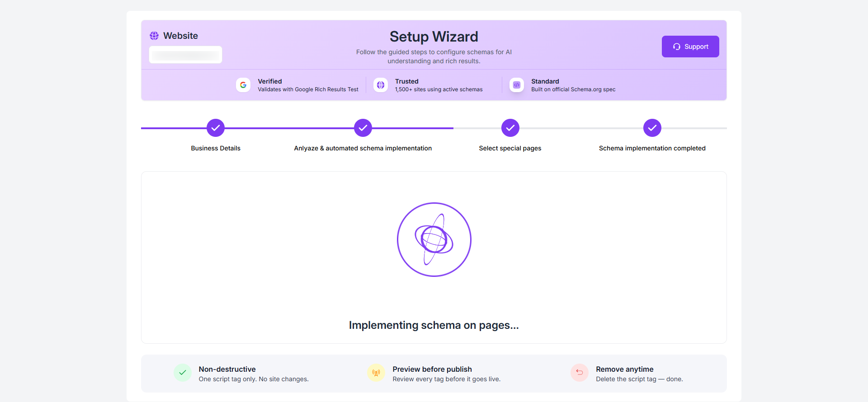
Task: Click the red Remove anytime undo icon
Action: [x=580, y=373]
